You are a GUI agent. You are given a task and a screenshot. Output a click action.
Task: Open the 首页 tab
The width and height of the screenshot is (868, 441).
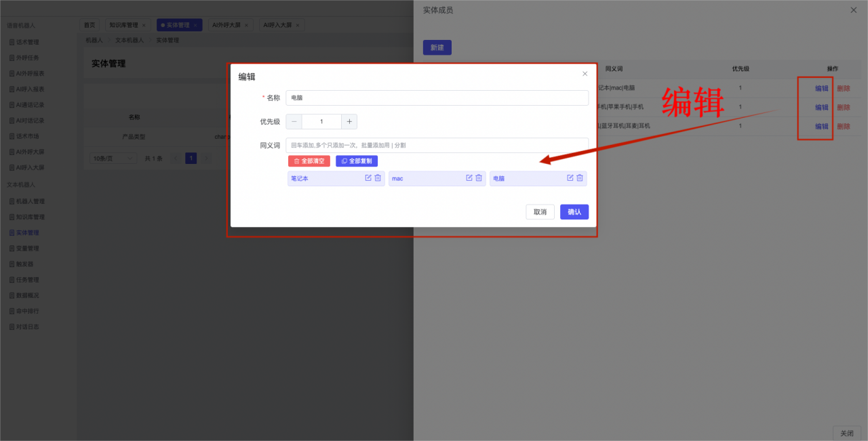90,25
